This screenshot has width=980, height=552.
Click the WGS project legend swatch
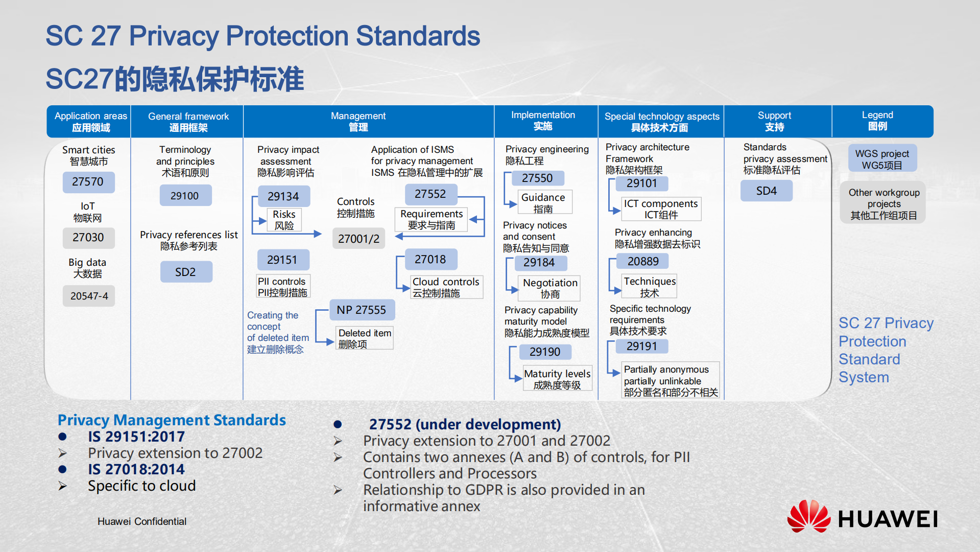(x=882, y=158)
